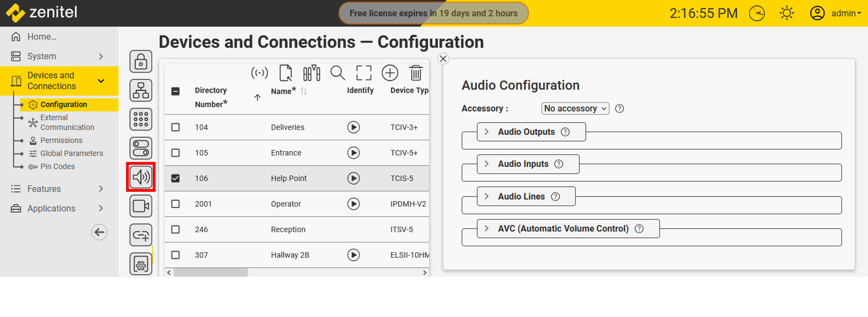Expand the AVC (Automatic Volume Control) section
868x317 pixels.
click(486, 229)
